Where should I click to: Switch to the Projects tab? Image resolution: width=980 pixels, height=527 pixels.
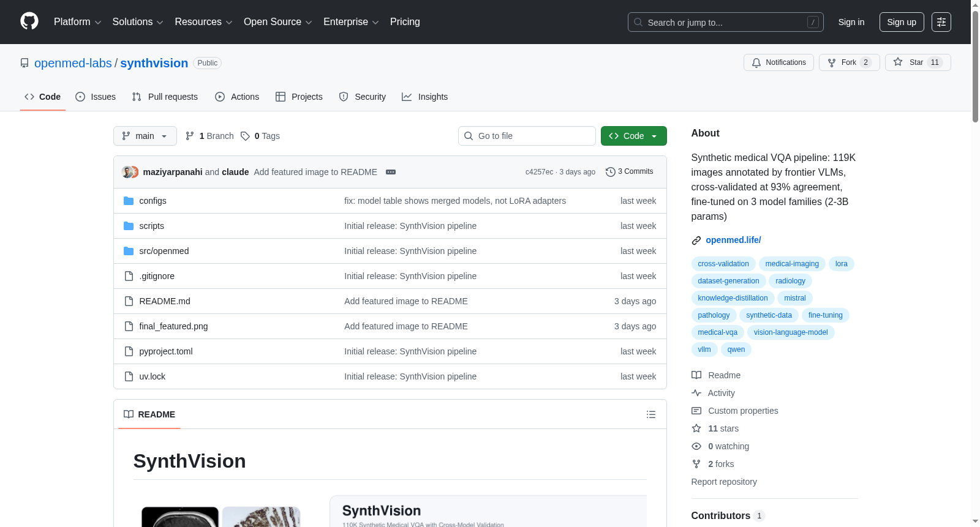299,97
